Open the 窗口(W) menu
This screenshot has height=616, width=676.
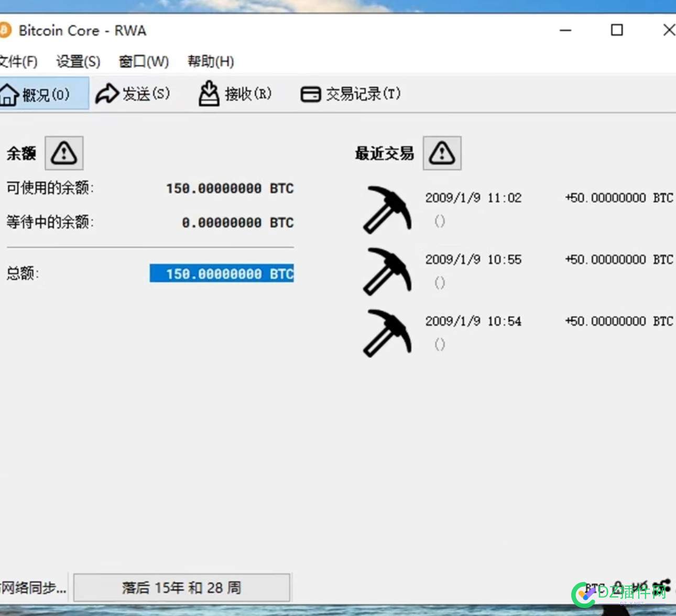tap(144, 61)
